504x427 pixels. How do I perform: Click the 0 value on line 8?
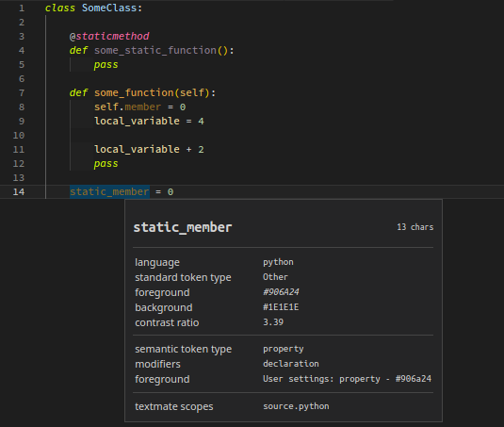tap(183, 107)
